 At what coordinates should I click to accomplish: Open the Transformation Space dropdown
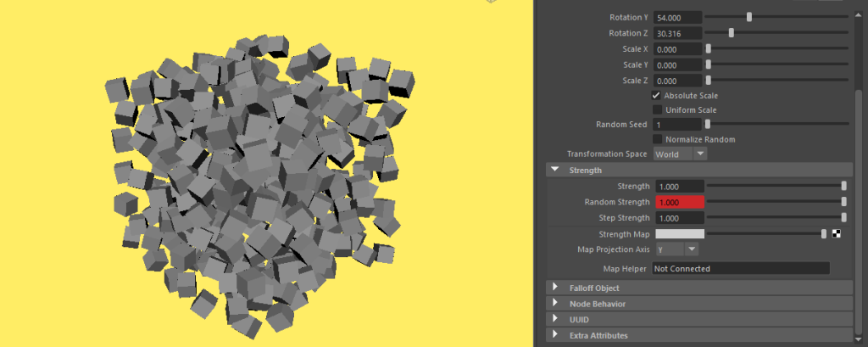(680, 154)
